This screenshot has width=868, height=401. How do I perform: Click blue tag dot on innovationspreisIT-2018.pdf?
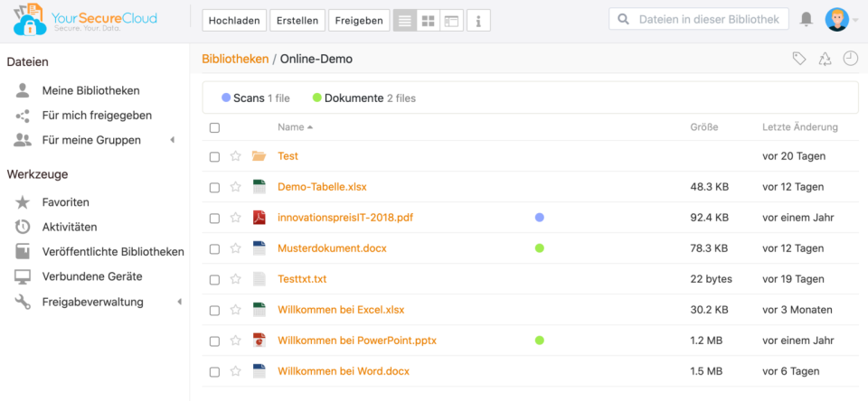(x=540, y=218)
